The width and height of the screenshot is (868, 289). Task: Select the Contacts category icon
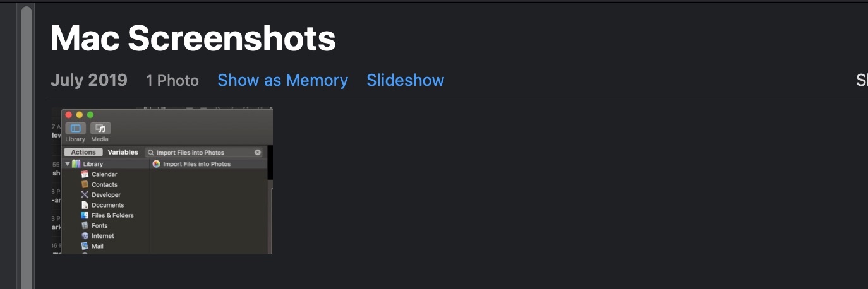(x=85, y=184)
